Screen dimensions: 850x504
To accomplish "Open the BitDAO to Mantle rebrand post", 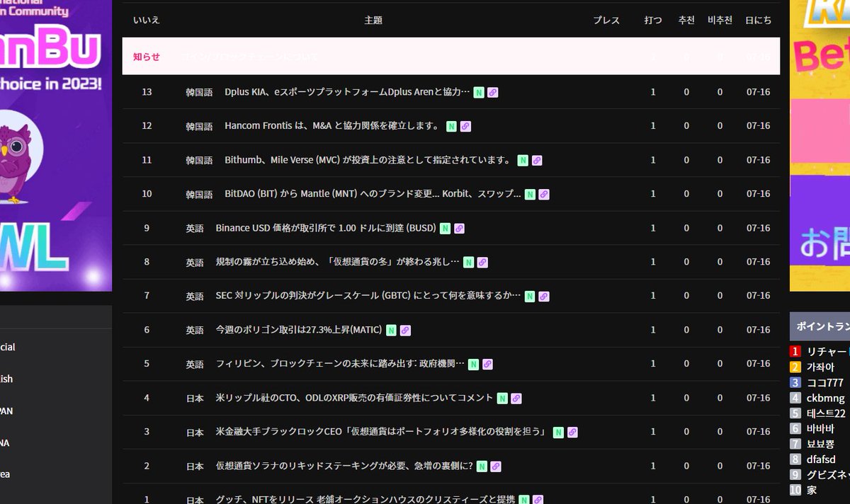I will 373,194.
